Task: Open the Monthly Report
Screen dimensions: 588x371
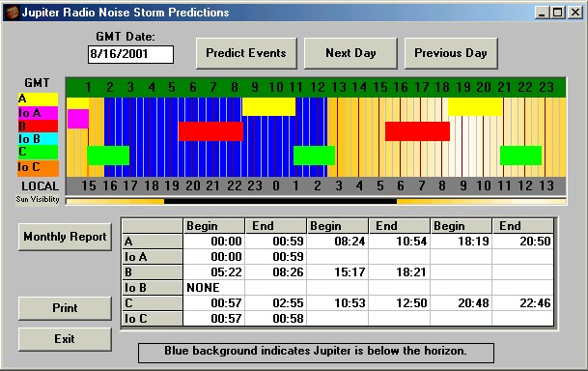Action: click(x=65, y=237)
